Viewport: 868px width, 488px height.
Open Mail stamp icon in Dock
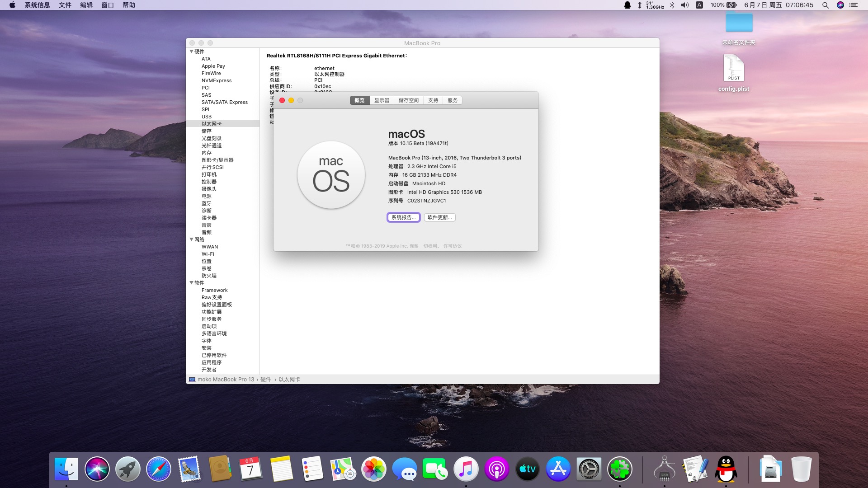coord(189,469)
